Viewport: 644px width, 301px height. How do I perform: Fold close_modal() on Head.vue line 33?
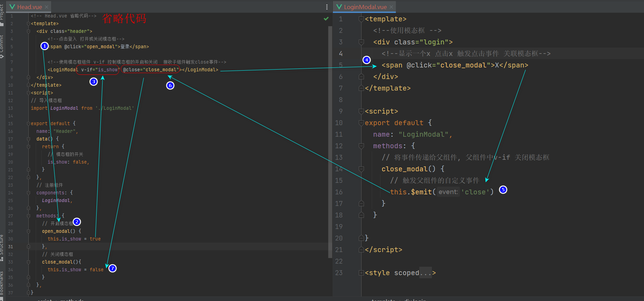[28, 262]
